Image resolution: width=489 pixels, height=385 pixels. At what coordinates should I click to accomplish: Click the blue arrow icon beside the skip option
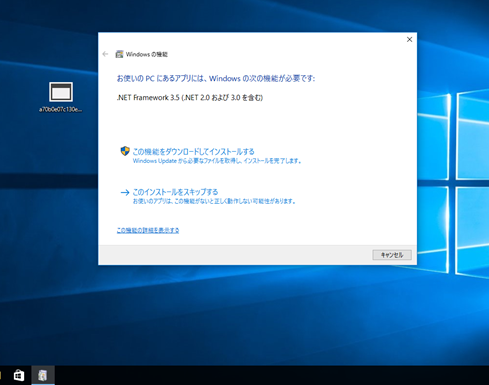125,192
